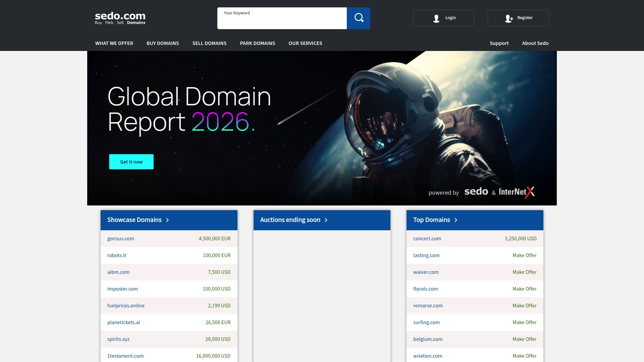
Task: Open the gonsus.com domain listing
Action: [x=120, y=239]
